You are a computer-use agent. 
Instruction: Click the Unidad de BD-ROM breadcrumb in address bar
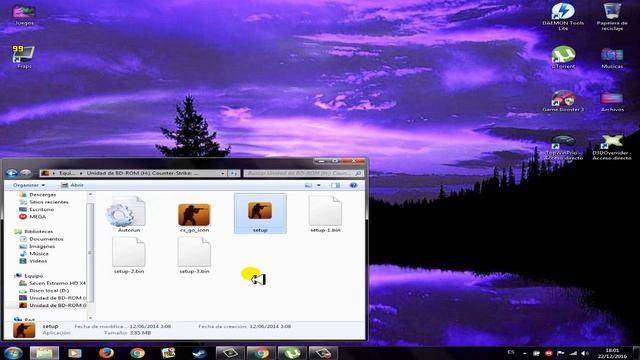click(x=141, y=173)
